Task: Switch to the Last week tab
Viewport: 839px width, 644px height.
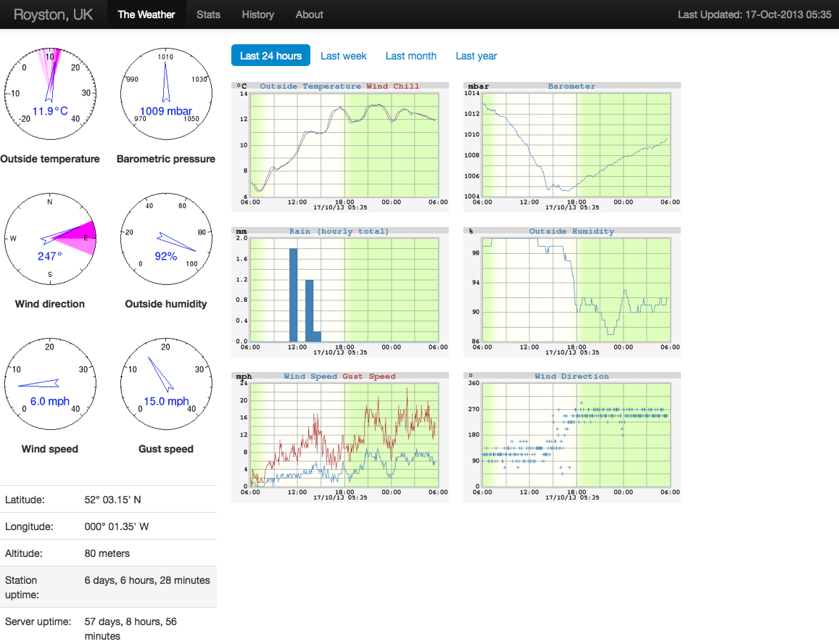Action: [x=344, y=56]
